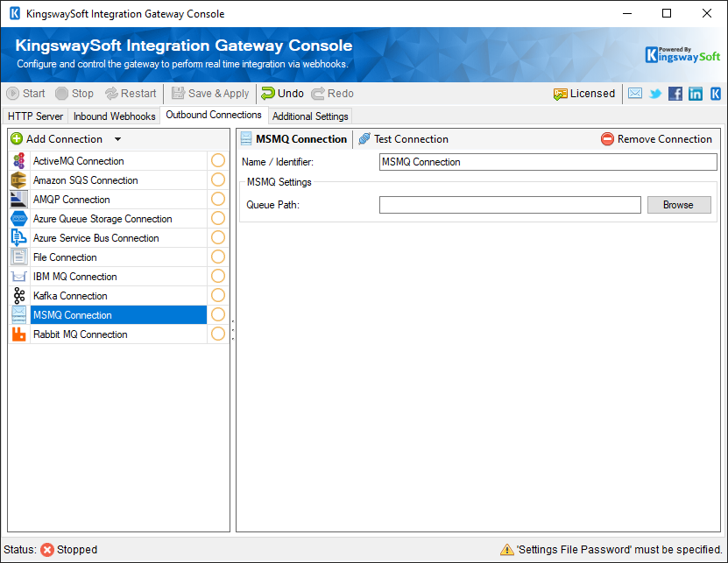Select IBM MQ Connection in the list

tap(118, 277)
